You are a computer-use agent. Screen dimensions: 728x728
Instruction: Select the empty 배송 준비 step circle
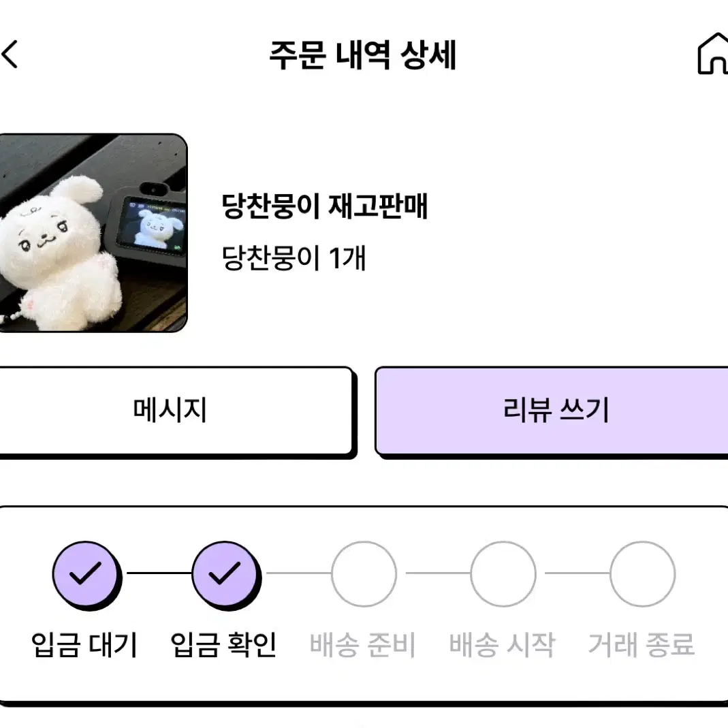364,574
